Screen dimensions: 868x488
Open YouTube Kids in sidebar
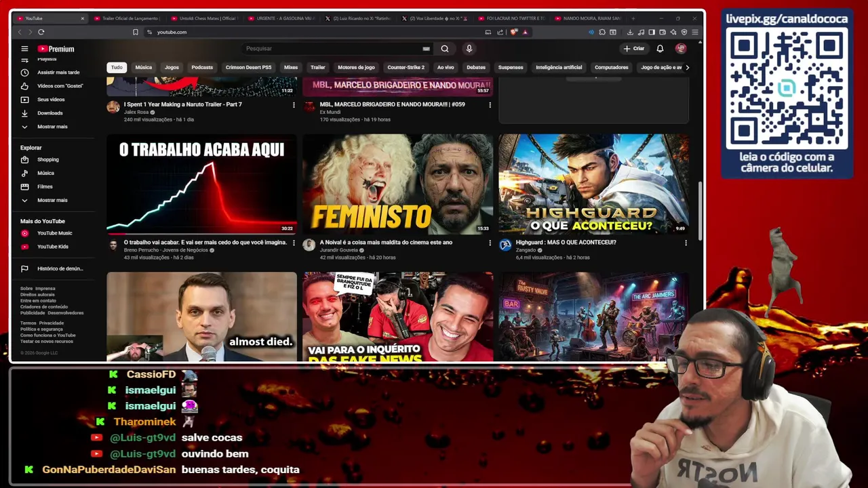pos(54,247)
